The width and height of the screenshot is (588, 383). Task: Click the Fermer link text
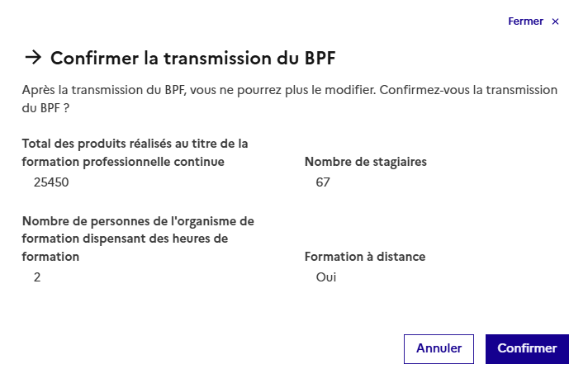point(525,21)
